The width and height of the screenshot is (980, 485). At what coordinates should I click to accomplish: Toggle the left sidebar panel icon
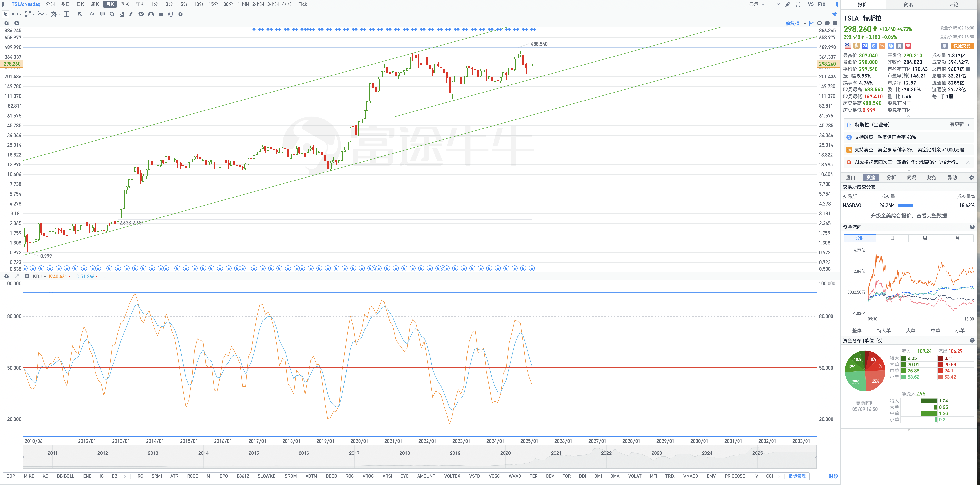coord(5,4)
